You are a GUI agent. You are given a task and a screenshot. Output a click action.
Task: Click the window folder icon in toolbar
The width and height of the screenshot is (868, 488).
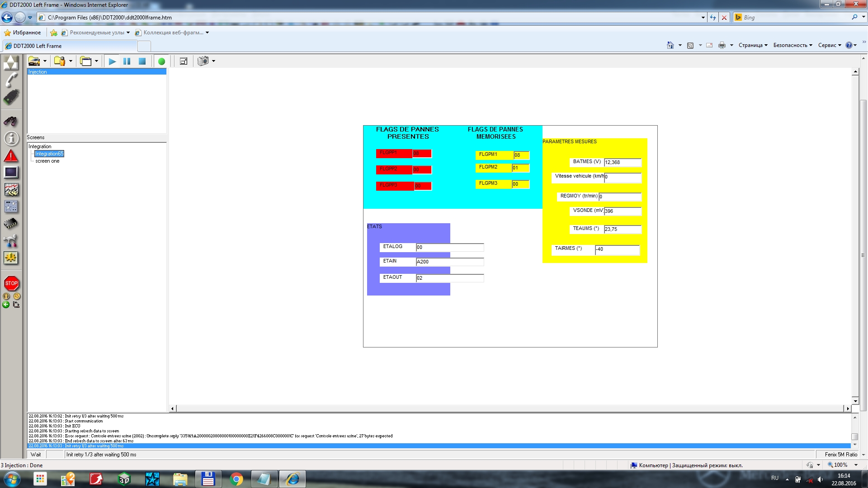click(85, 61)
